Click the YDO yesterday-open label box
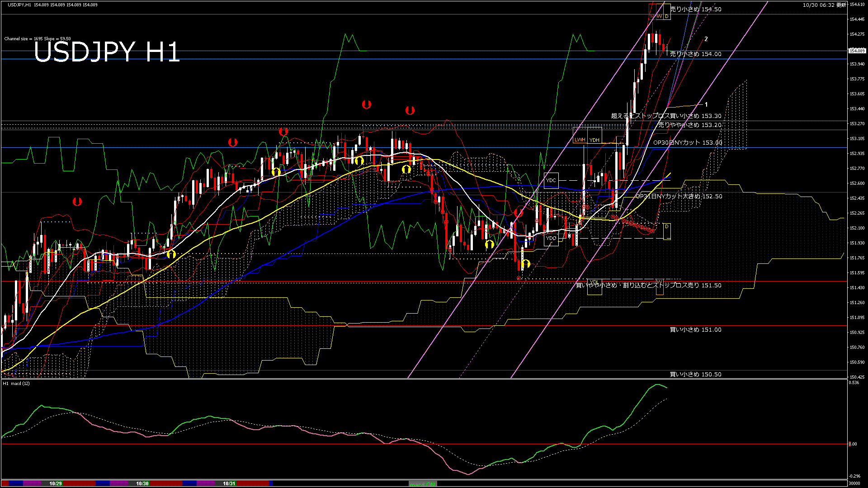The height and width of the screenshot is (488, 868). 551,238
